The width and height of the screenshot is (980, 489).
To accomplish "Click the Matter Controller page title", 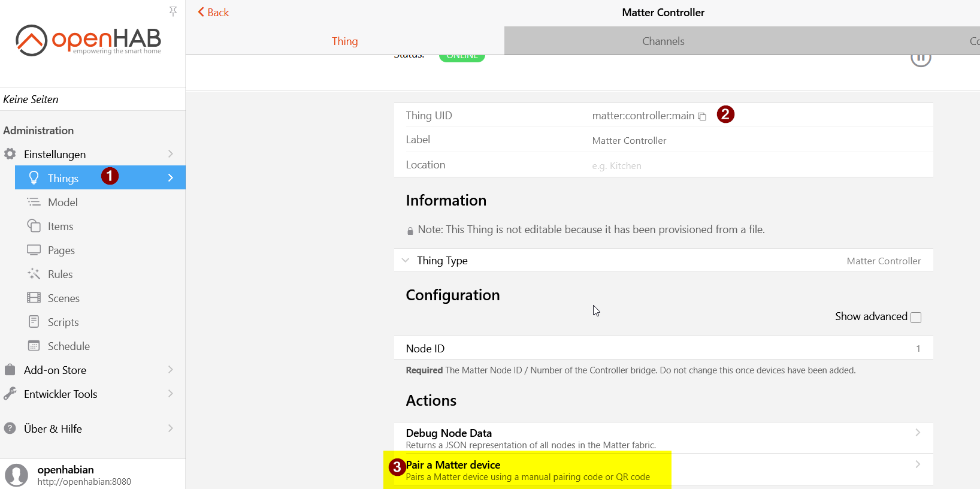I will pyautogui.click(x=663, y=13).
